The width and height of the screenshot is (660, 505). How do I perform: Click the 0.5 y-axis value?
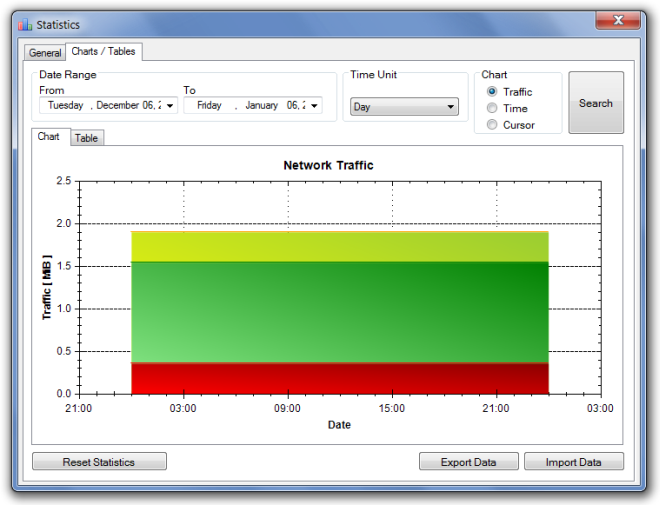64,351
